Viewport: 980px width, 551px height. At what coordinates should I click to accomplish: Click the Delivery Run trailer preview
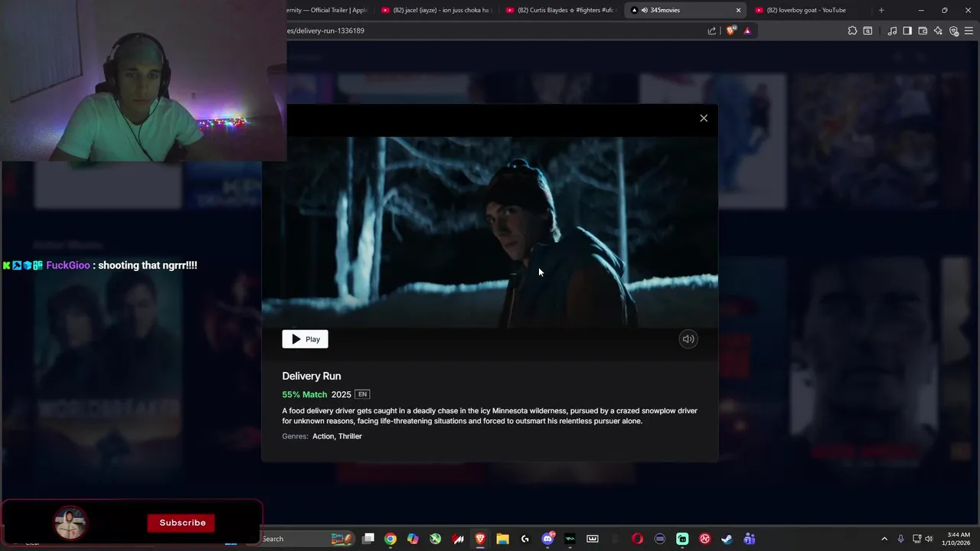tap(490, 232)
